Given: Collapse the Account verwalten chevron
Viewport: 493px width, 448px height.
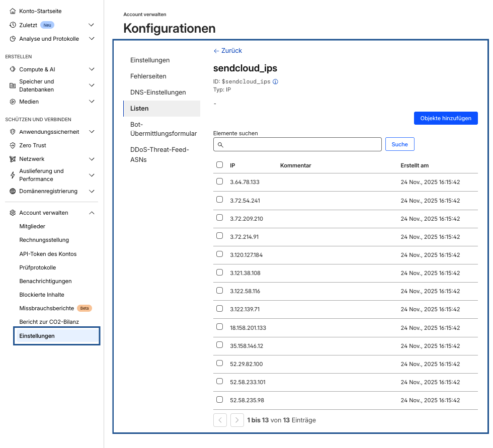Looking at the screenshot, I should (x=92, y=213).
